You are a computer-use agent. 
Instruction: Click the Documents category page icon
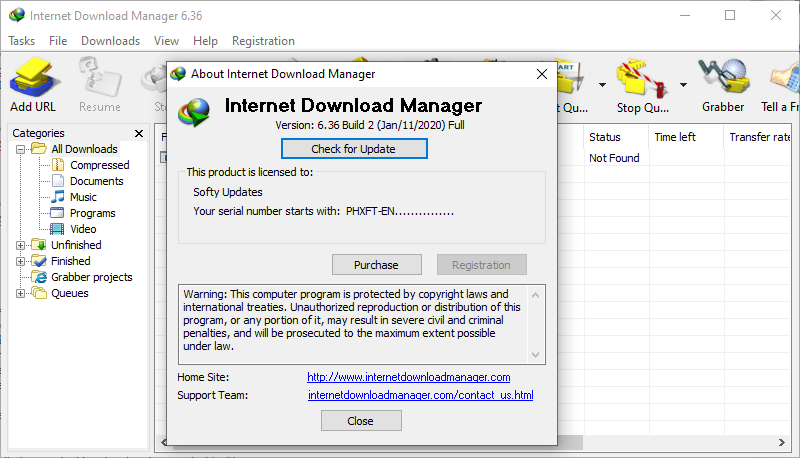pyautogui.click(x=58, y=181)
